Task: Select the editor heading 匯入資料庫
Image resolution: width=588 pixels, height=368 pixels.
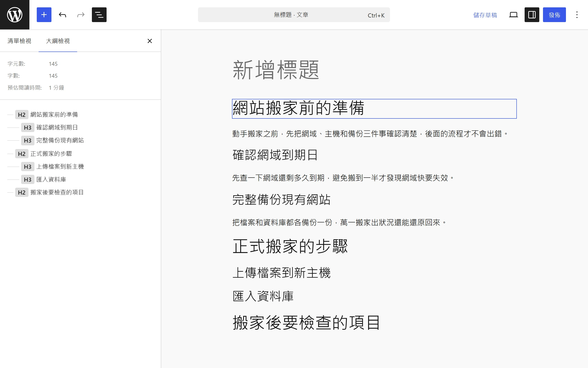Action: [x=374, y=296]
